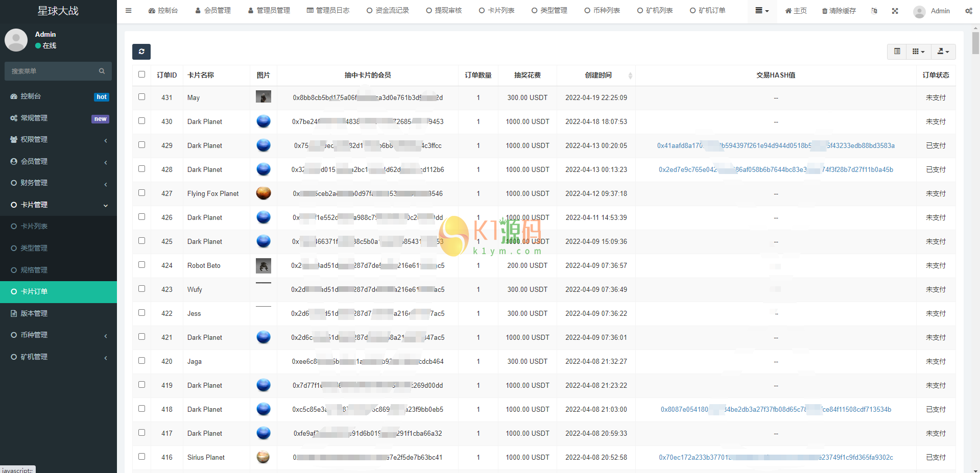Open the export data dropdown
Screen dimensions: 980x473
click(x=943, y=52)
